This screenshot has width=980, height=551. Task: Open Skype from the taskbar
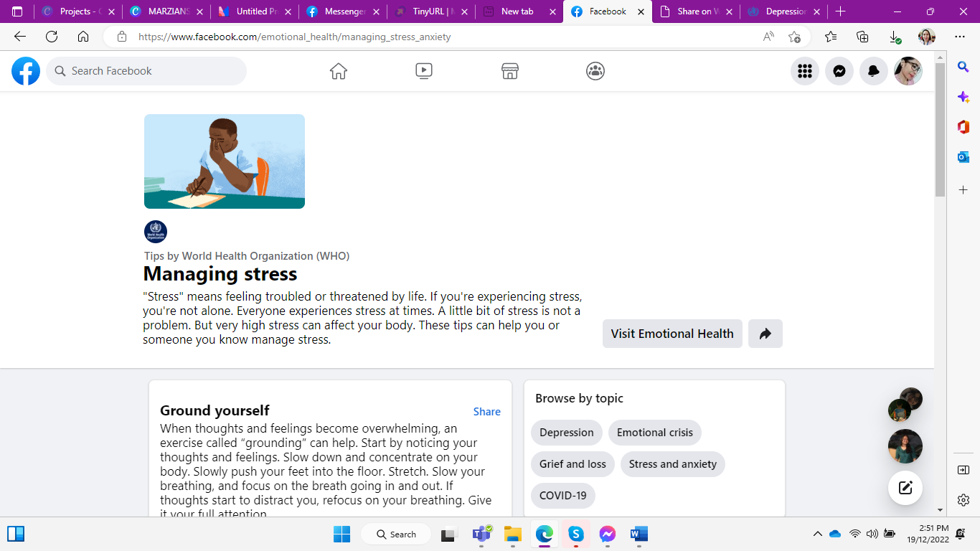click(x=576, y=534)
